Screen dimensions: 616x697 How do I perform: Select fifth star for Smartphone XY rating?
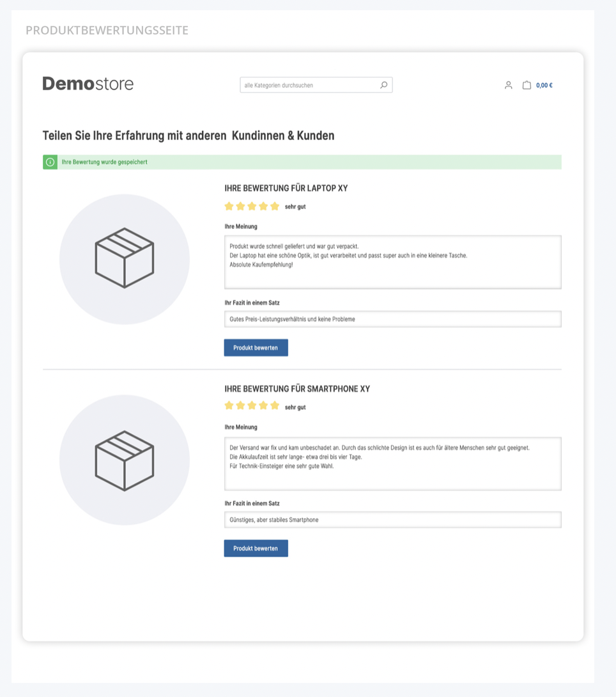coord(275,405)
